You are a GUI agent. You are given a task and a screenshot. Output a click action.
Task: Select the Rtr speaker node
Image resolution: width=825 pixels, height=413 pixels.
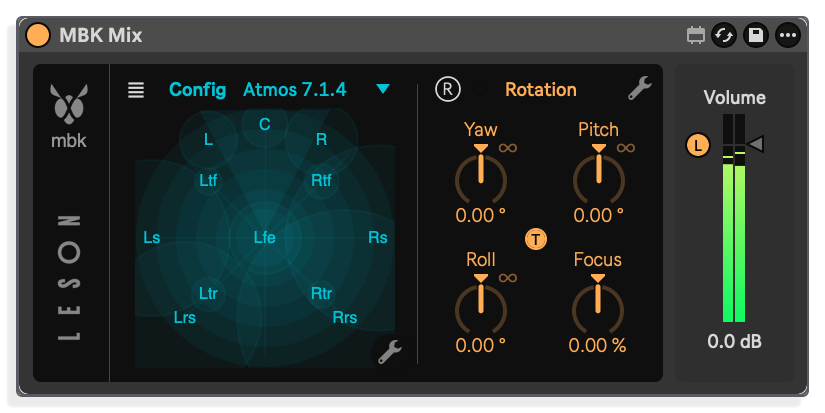(x=321, y=293)
